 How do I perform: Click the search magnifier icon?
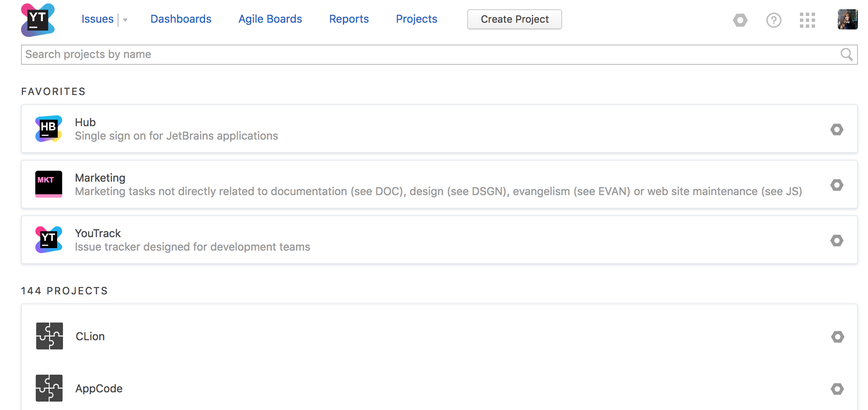846,55
